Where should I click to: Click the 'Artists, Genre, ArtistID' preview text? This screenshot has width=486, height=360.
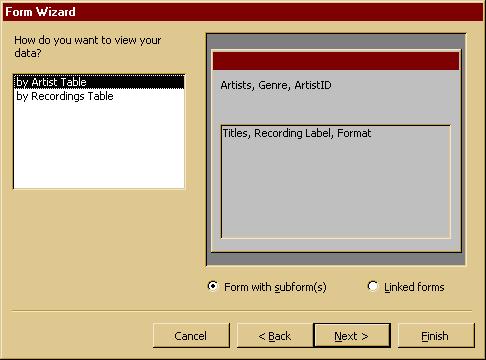tap(276, 85)
